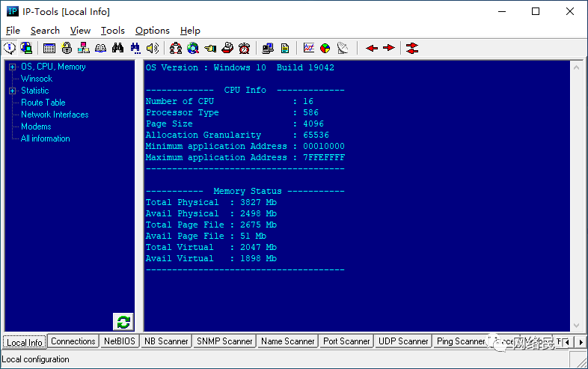The image size is (588, 369).
Task: Click the info panel scroll-up arrow
Action: (576, 67)
